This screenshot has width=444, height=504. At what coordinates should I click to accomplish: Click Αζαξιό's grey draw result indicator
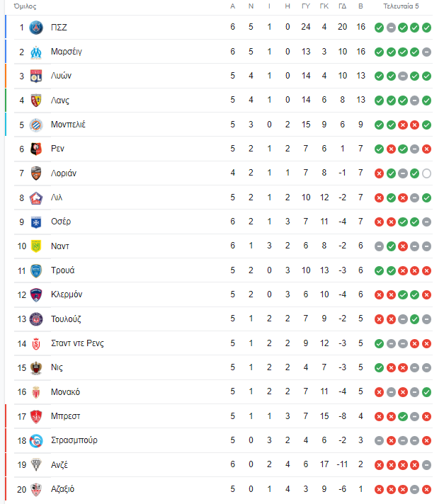pyautogui.click(x=414, y=490)
